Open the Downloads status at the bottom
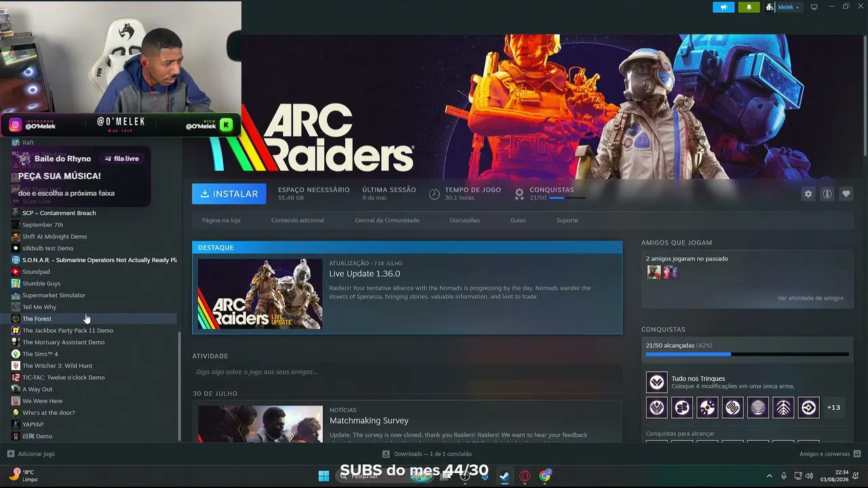This screenshot has width=868, height=488. point(427,454)
